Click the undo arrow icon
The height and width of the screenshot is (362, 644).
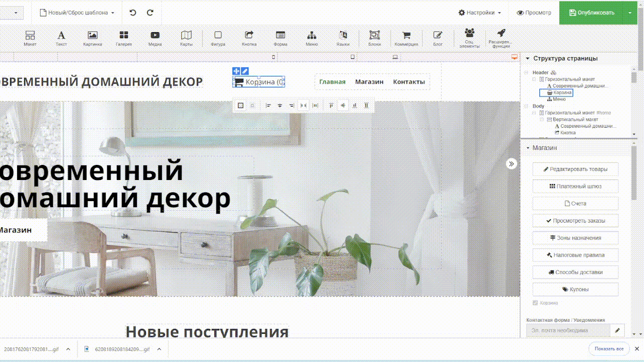(x=133, y=13)
